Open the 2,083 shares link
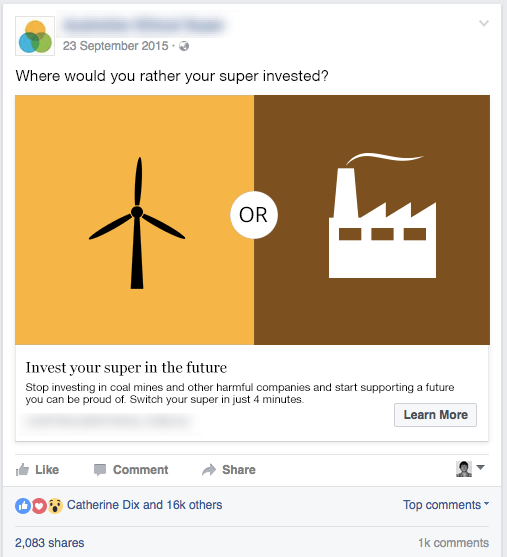This screenshot has width=507, height=557. pos(49,543)
